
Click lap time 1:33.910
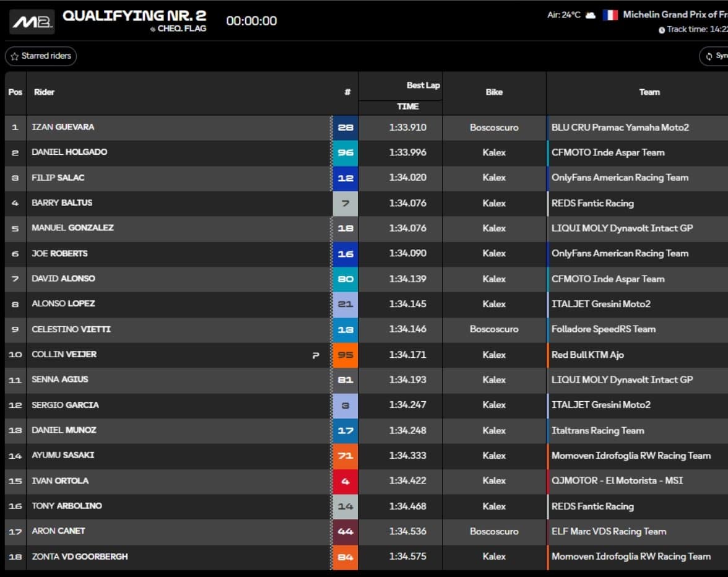[x=407, y=127]
